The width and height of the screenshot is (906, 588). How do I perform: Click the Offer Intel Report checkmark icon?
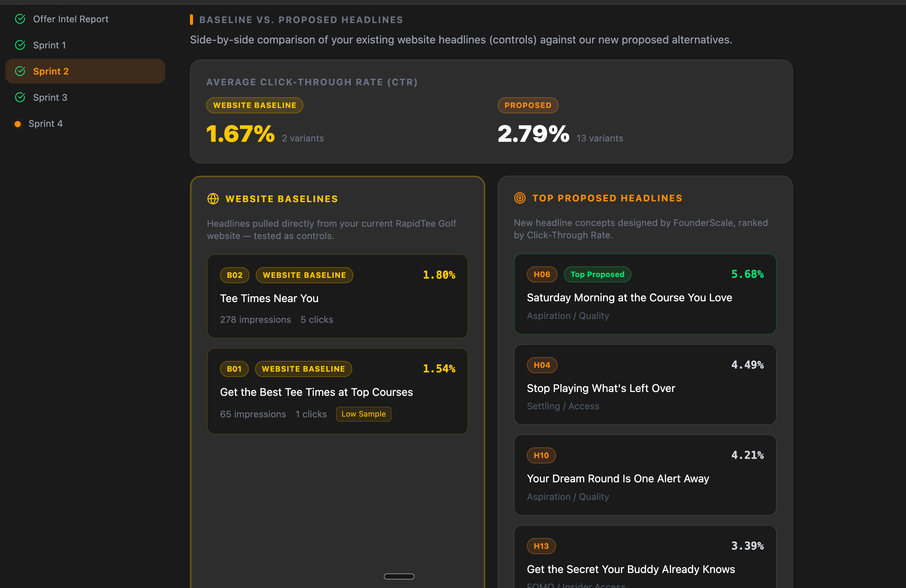pyautogui.click(x=20, y=19)
